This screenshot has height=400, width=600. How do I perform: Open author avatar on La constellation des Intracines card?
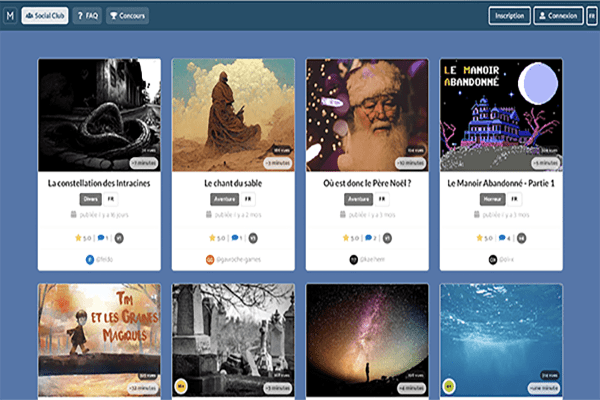pos(90,260)
